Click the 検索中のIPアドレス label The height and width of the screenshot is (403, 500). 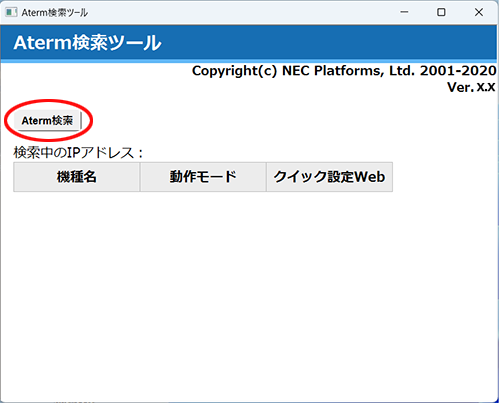(x=78, y=153)
